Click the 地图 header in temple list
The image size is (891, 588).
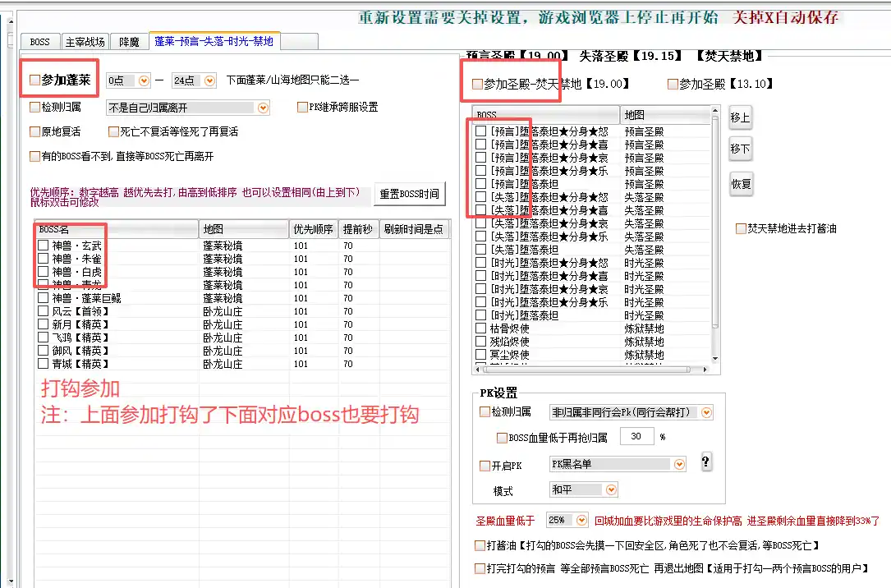[665, 115]
